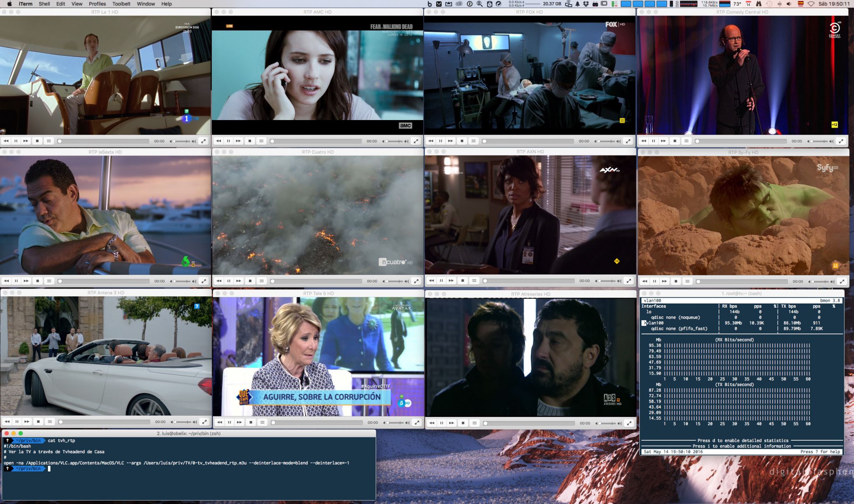This screenshot has width=854, height=504.
Task: Toggle playlist in RTP La 1 HD window
Action: point(49,141)
